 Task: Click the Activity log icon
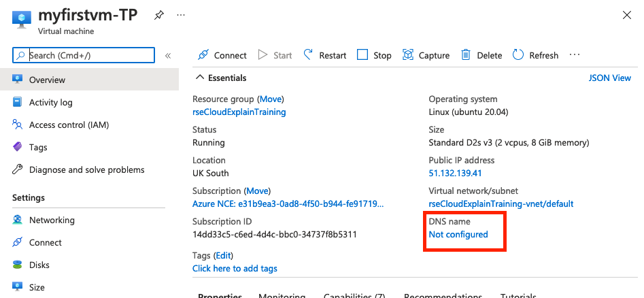click(17, 102)
